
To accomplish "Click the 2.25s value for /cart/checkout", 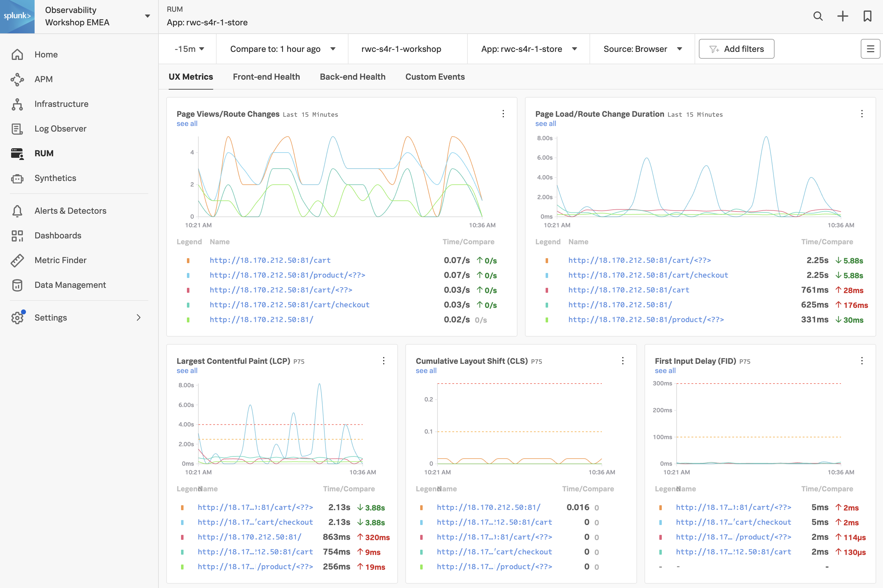I will [818, 275].
